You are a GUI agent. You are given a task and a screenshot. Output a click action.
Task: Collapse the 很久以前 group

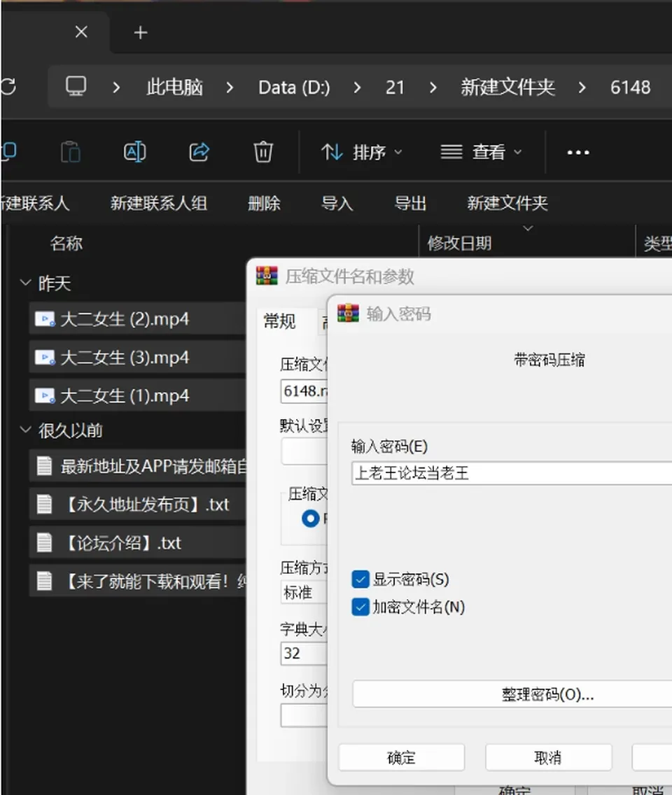pos(25,430)
